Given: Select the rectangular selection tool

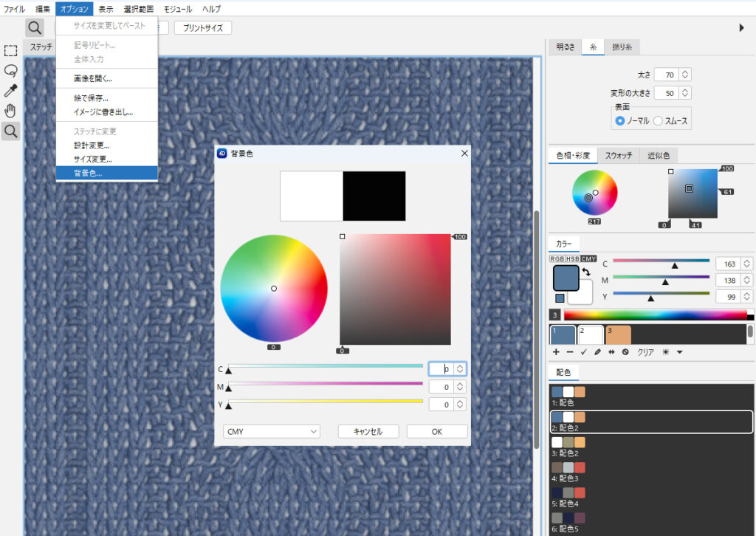Looking at the screenshot, I should [x=10, y=51].
